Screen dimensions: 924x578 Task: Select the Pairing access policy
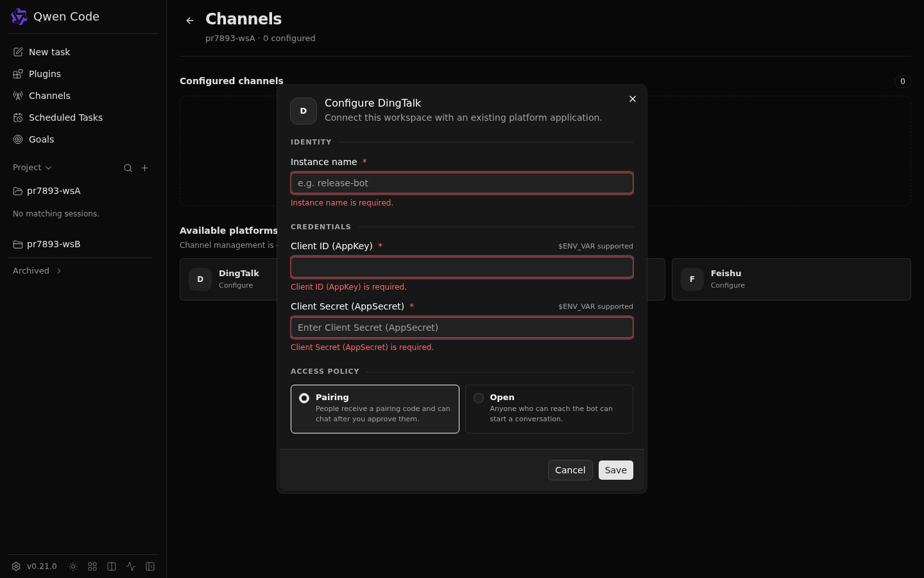(x=375, y=409)
